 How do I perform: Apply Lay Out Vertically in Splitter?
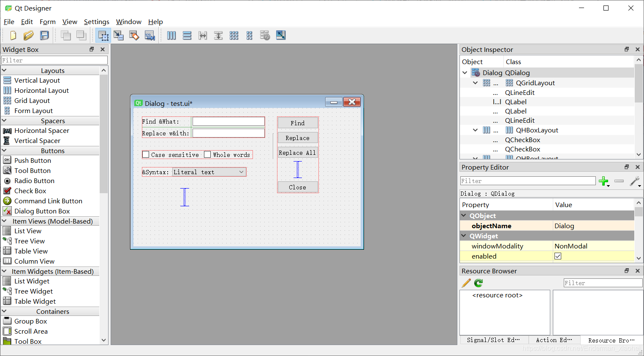click(x=218, y=35)
